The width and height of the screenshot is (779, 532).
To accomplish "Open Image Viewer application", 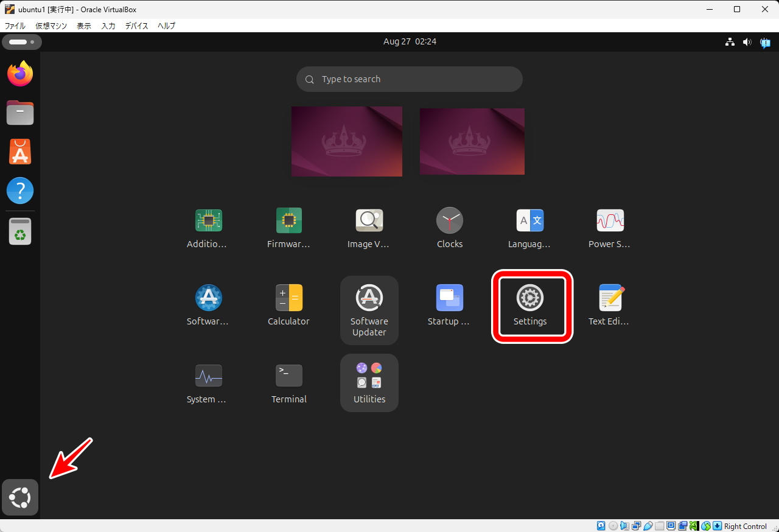I will tap(369, 229).
